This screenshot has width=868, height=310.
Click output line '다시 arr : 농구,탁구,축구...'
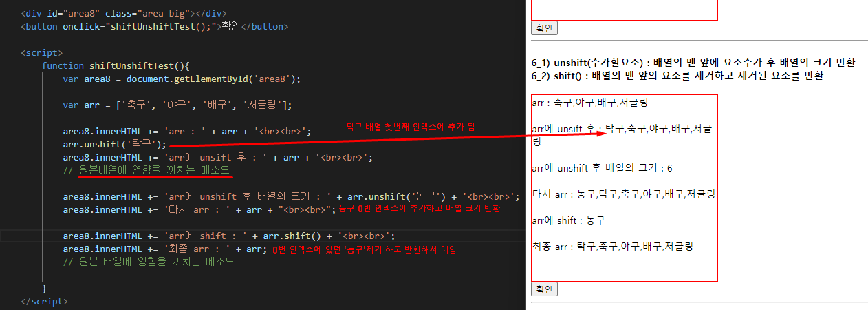coord(623,194)
